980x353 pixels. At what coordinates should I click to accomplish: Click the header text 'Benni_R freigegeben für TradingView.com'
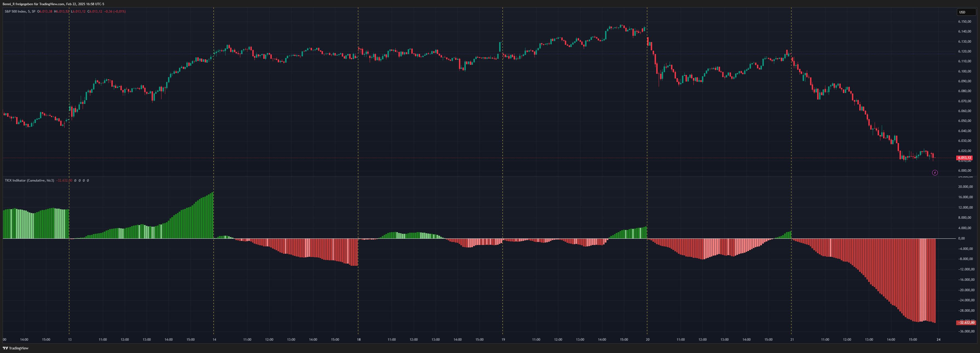coord(33,4)
